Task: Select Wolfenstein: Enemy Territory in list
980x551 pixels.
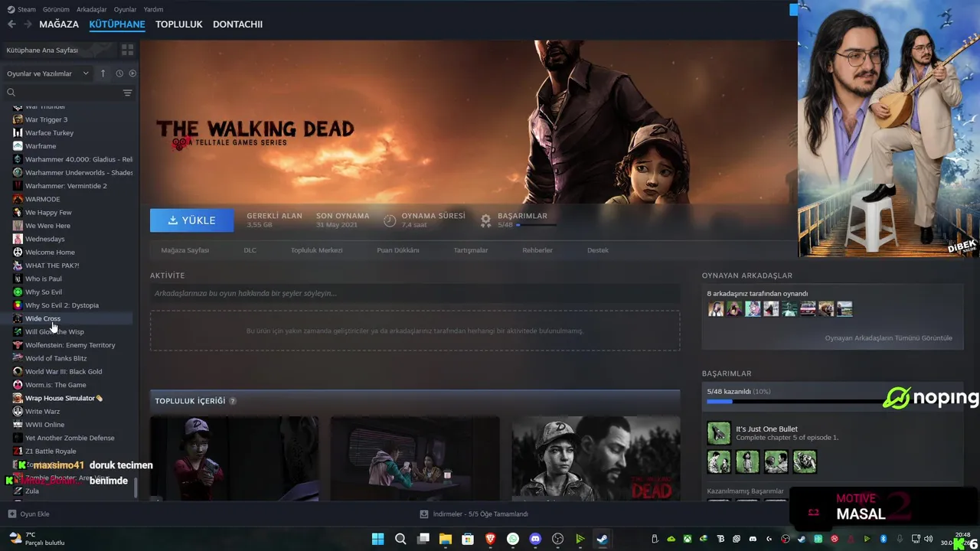Action: [69, 345]
